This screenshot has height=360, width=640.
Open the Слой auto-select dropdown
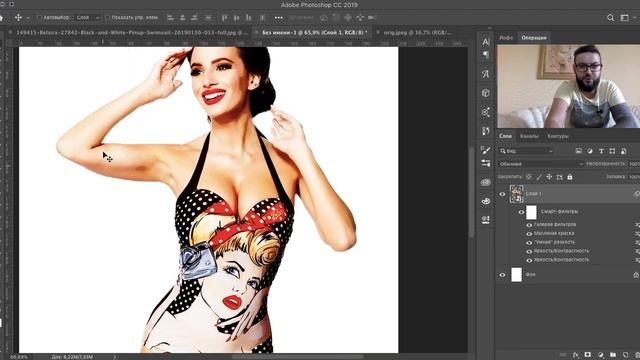88,18
